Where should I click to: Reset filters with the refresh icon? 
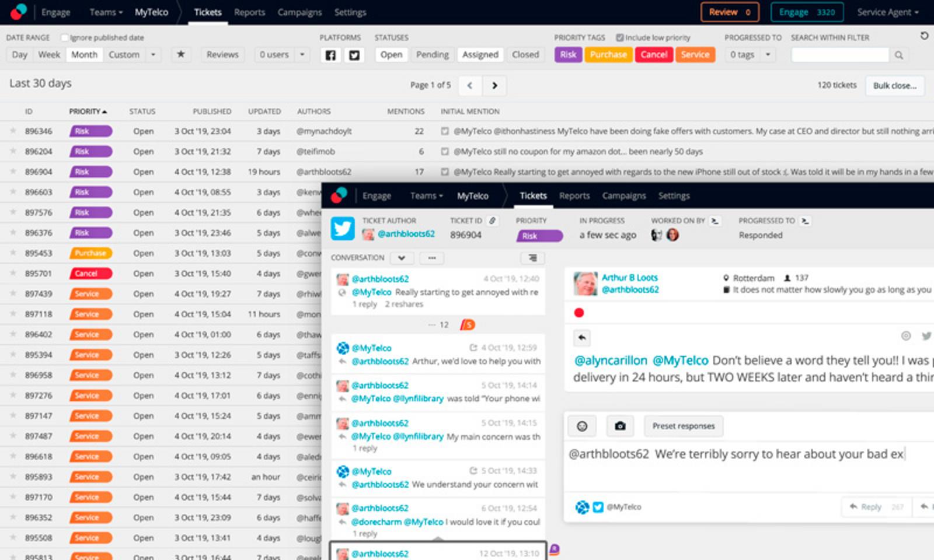coord(924,36)
